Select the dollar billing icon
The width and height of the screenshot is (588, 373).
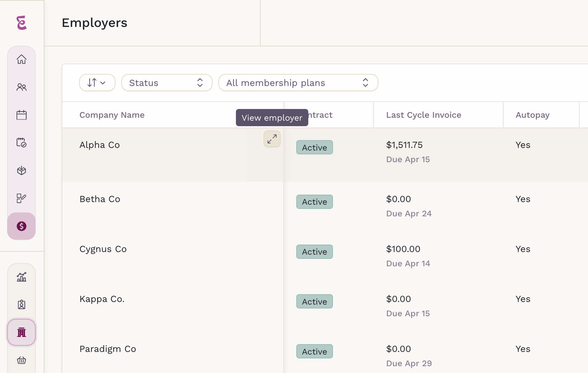pyautogui.click(x=21, y=226)
